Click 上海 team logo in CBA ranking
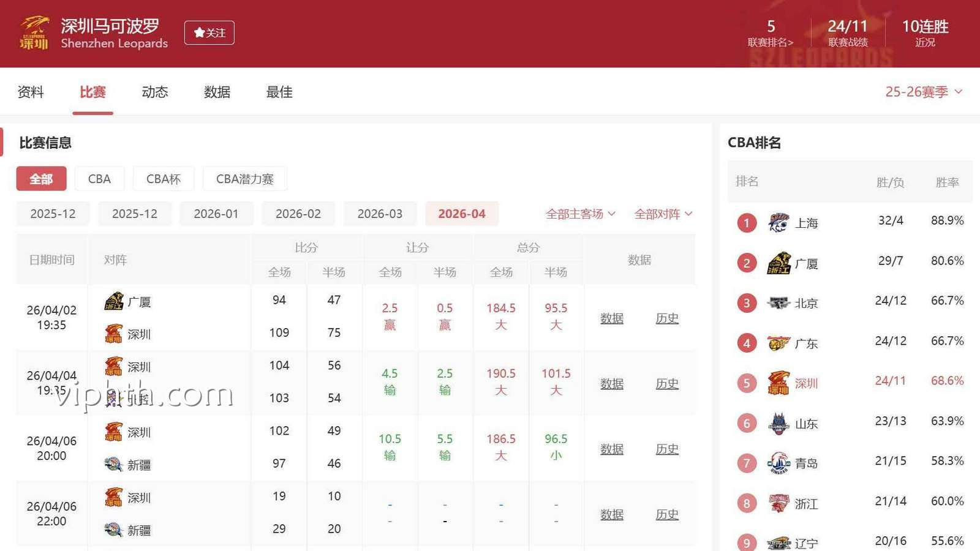This screenshot has height=551, width=980. [778, 223]
